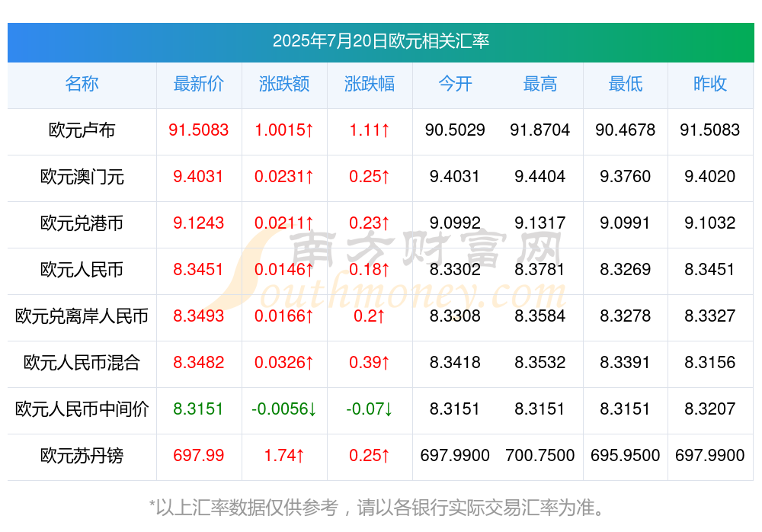This screenshot has width=762, height=532.
Task: Click the 最高 column header
Action: (x=540, y=84)
